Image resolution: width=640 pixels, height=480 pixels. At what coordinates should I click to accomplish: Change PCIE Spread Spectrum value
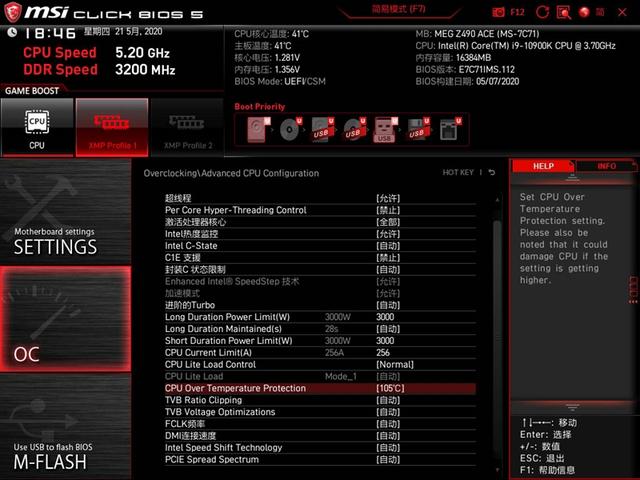[388, 459]
